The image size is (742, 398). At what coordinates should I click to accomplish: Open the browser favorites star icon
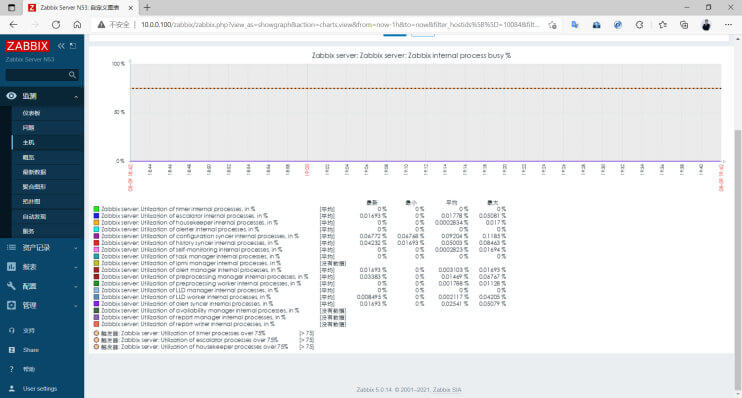click(662, 25)
